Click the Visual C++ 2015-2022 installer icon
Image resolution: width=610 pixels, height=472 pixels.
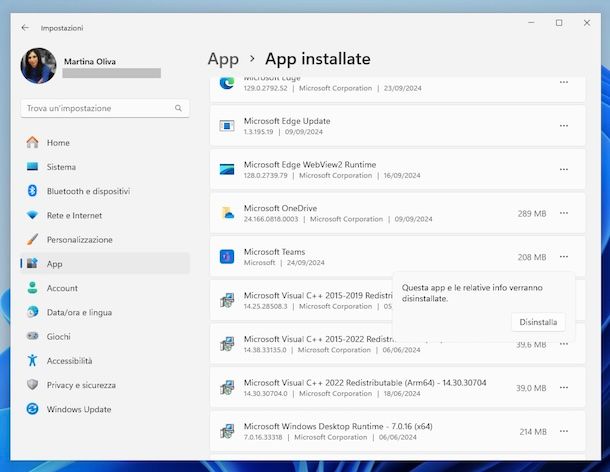[x=227, y=344]
